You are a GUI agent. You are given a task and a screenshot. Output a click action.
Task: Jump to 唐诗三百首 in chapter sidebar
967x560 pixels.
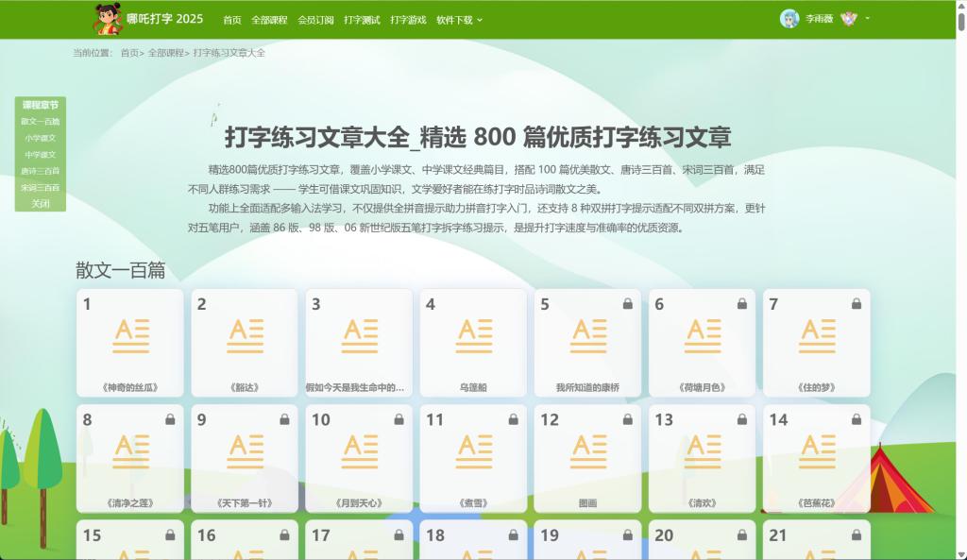coord(41,171)
